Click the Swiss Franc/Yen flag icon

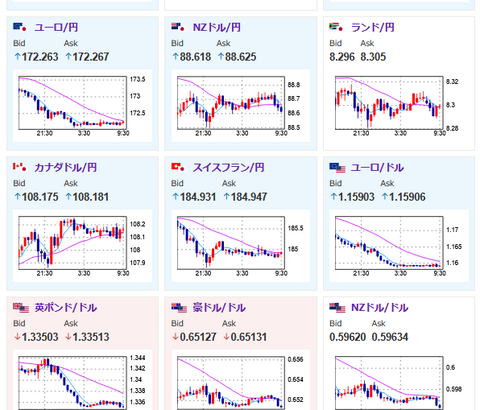[x=178, y=167]
